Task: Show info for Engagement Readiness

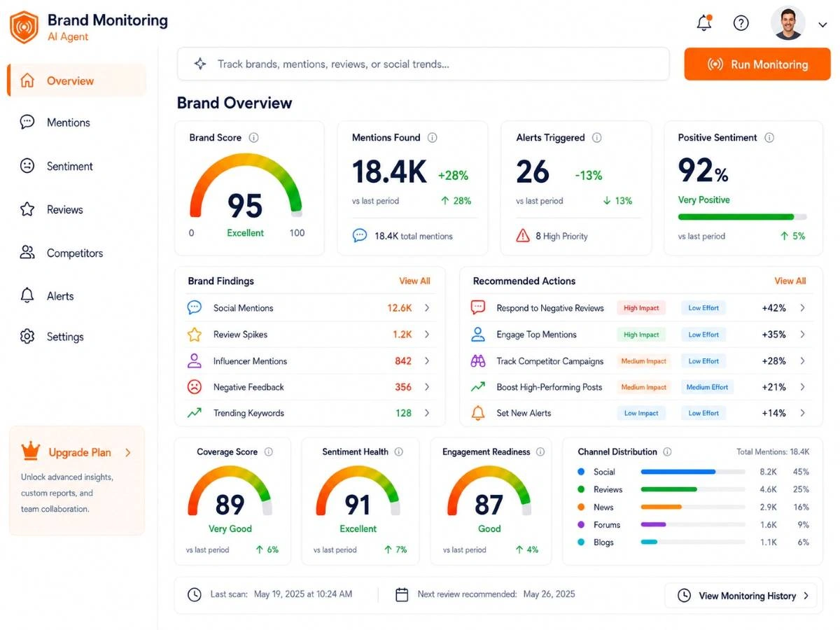Action: (540, 452)
